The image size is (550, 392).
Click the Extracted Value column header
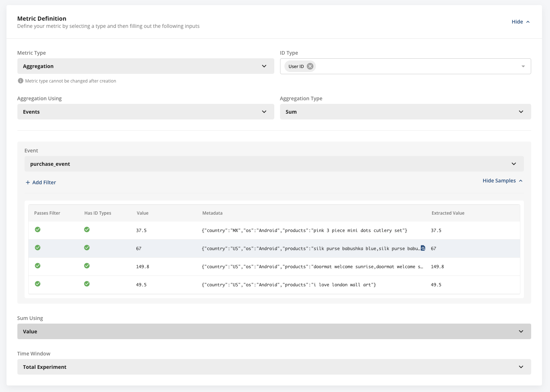pyautogui.click(x=448, y=213)
